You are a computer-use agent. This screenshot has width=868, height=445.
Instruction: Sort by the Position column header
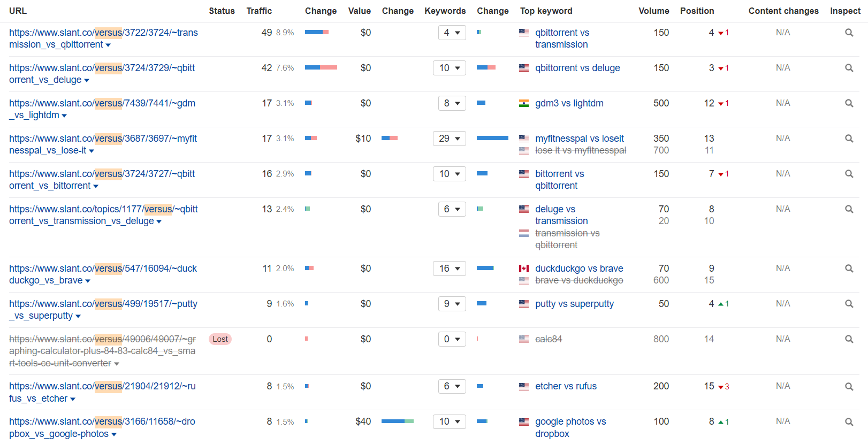pyautogui.click(x=697, y=11)
